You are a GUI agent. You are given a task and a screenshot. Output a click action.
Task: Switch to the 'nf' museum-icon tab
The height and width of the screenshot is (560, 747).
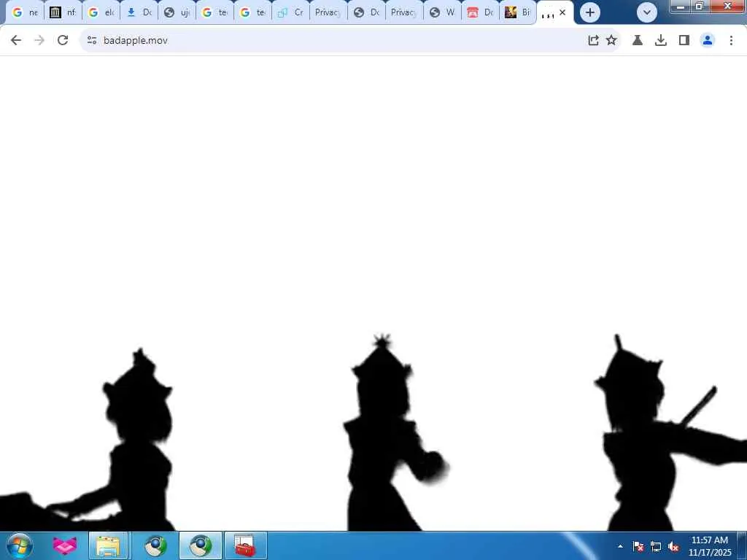point(63,12)
